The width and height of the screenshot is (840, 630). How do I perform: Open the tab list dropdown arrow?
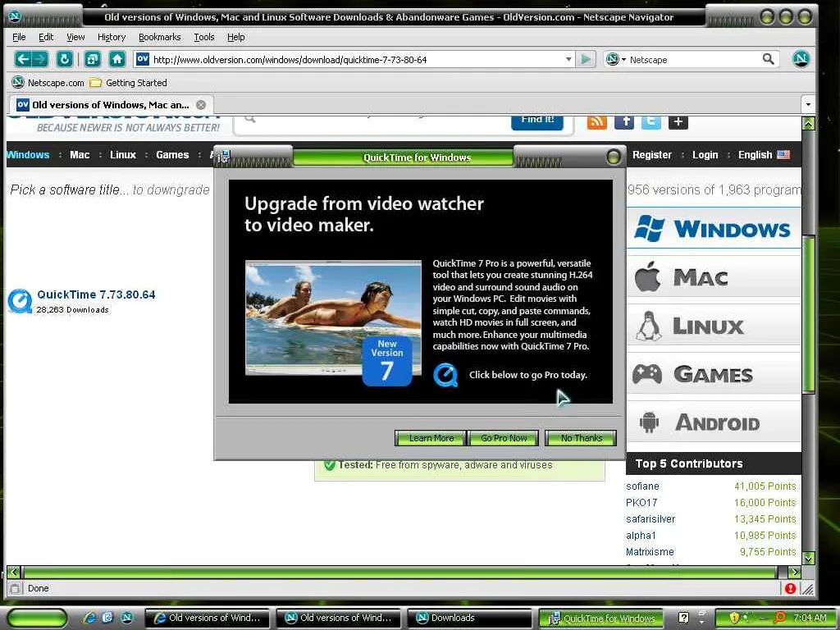pos(808,104)
